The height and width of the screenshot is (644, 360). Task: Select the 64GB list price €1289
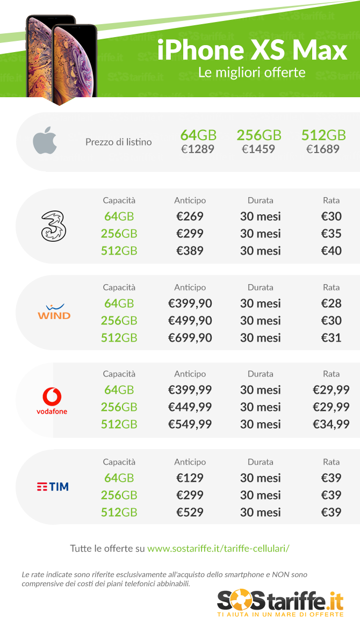pyautogui.click(x=198, y=149)
